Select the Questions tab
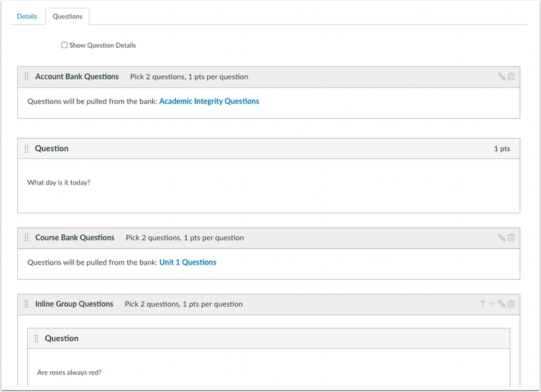Screen dimensions: 541x392 tap(67, 16)
